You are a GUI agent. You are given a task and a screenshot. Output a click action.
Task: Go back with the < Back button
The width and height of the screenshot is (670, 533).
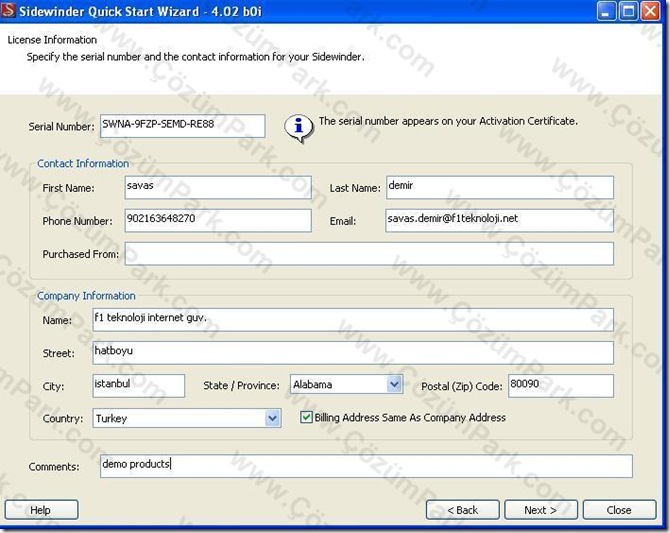point(462,510)
